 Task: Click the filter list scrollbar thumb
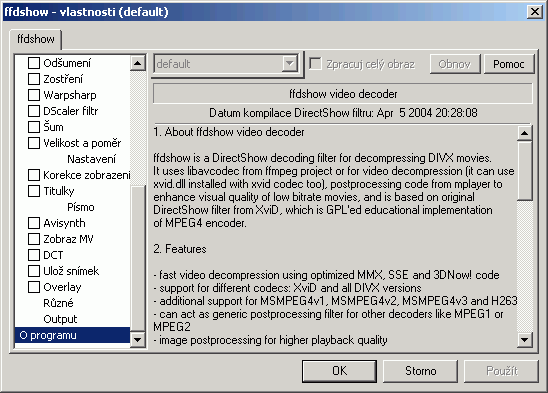[x=138, y=258]
